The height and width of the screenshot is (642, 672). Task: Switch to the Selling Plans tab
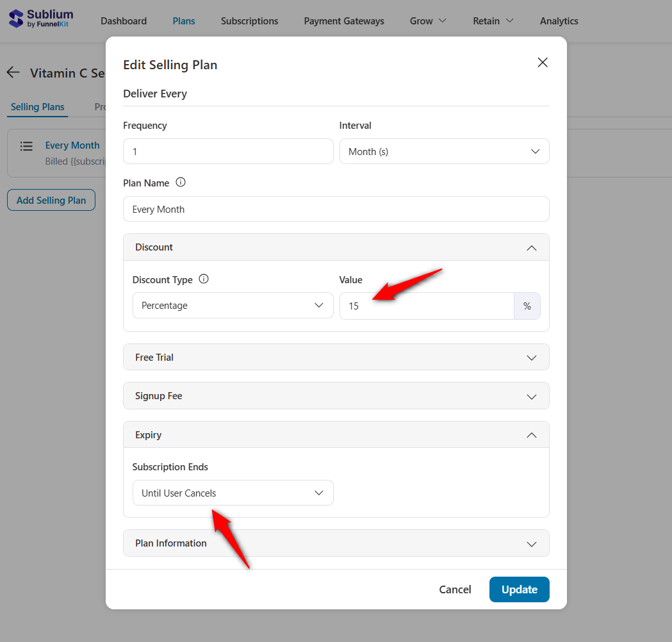[37, 107]
